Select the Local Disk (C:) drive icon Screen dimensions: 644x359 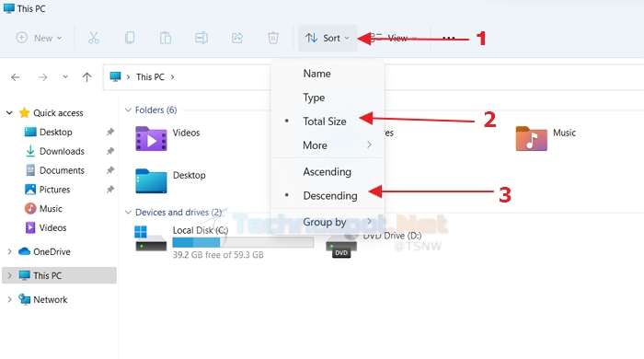pos(151,238)
